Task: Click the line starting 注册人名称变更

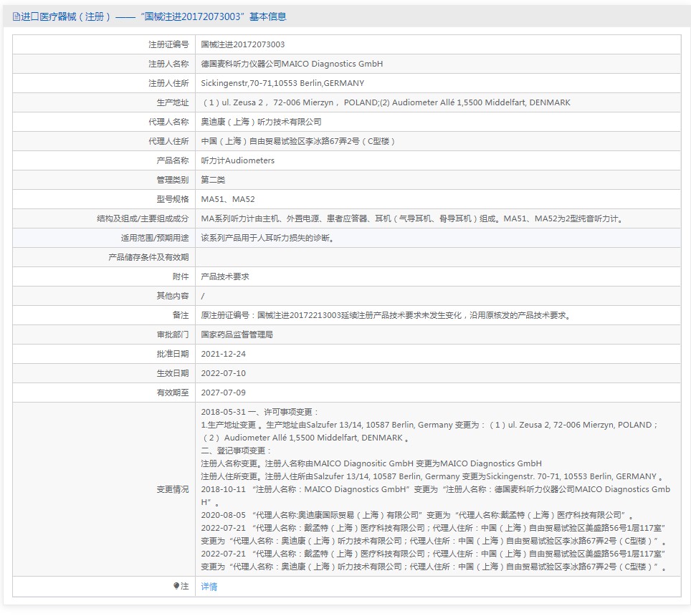Action: coord(371,463)
